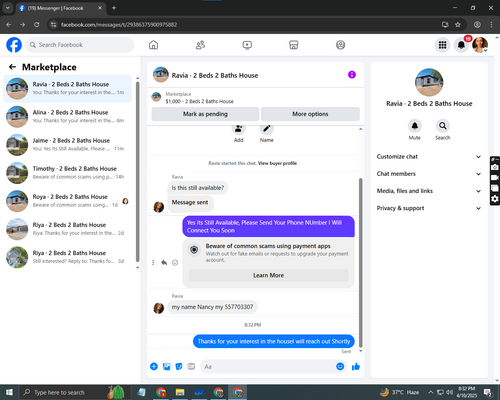This screenshot has height=400, width=500.
Task: Click the reply arrow beside scam warning
Action: click(x=164, y=263)
